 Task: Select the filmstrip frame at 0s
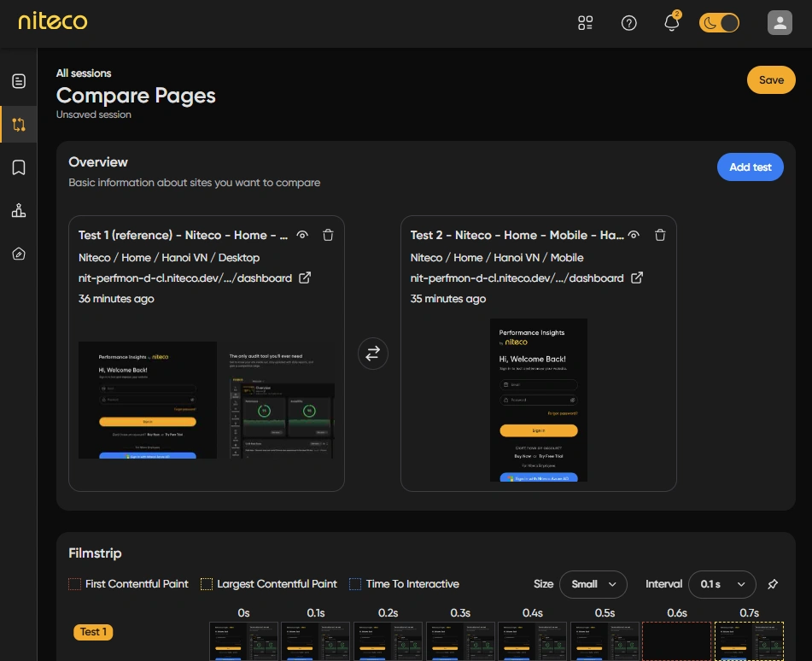tap(243, 641)
